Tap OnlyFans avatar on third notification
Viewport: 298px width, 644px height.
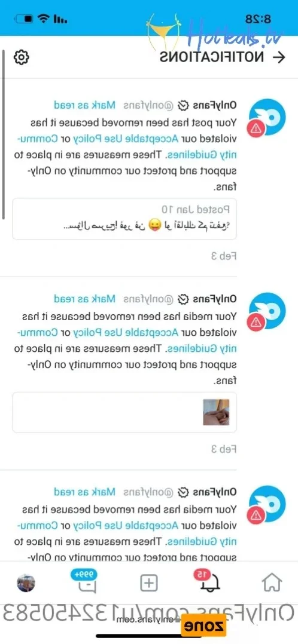point(267,504)
